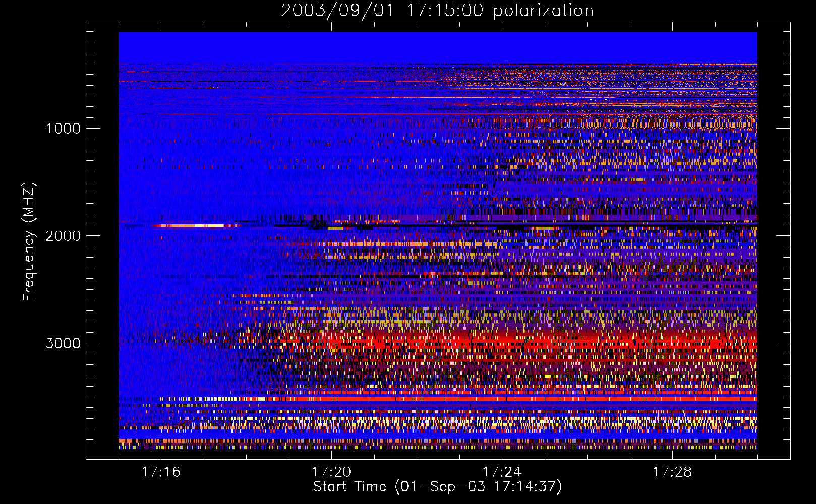Screen dimensions: 816x504
Task: Click the 17:24 time tick label
Action: [502, 472]
